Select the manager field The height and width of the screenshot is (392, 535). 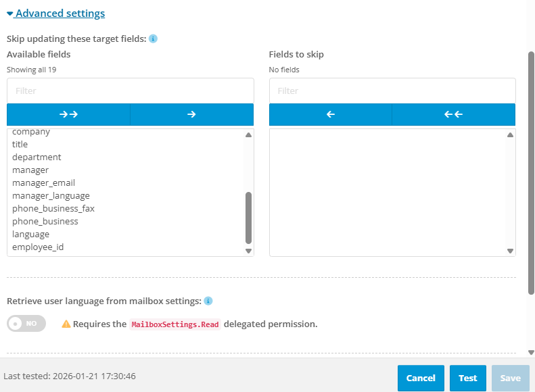[x=30, y=170]
